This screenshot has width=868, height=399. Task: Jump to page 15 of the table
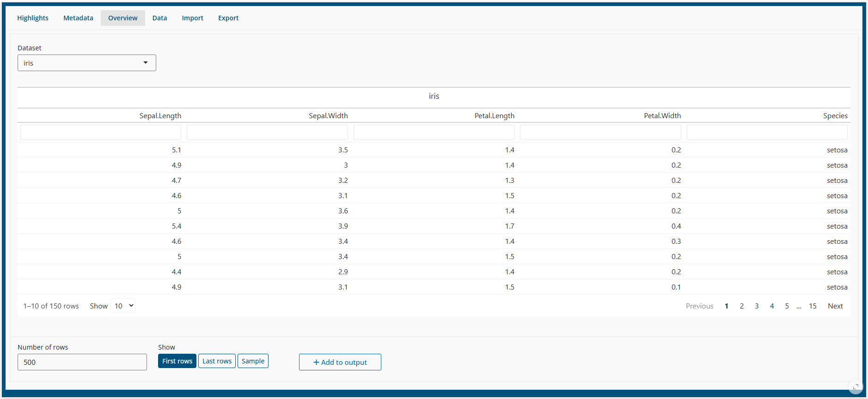(813, 306)
